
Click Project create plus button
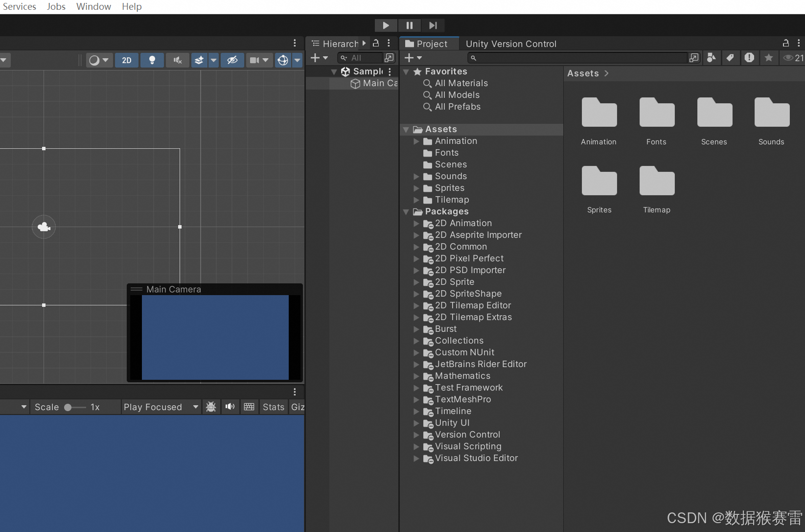point(413,58)
